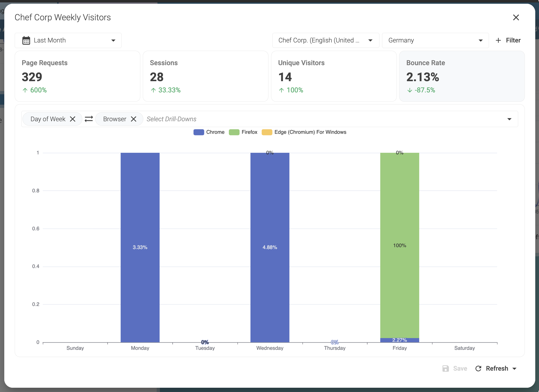Select the Page Requests metric card
This screenshot has height=392, width=539.
[x=77, y=76]
